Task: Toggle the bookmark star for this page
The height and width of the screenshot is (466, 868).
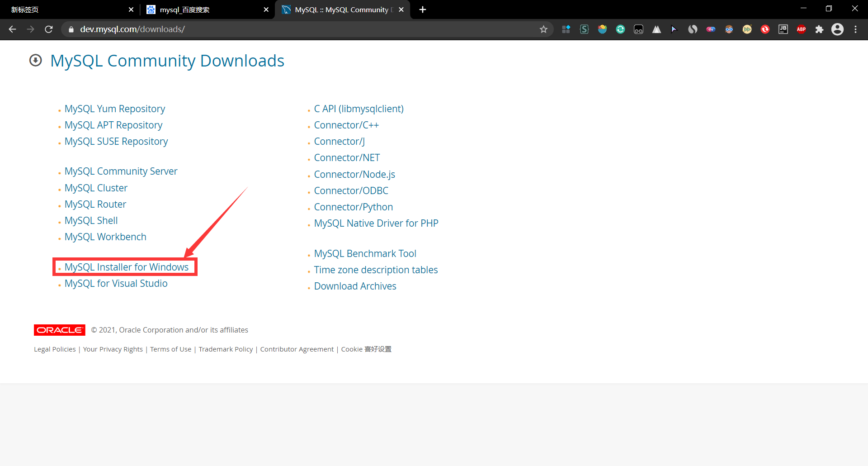Action: [544, 29]
